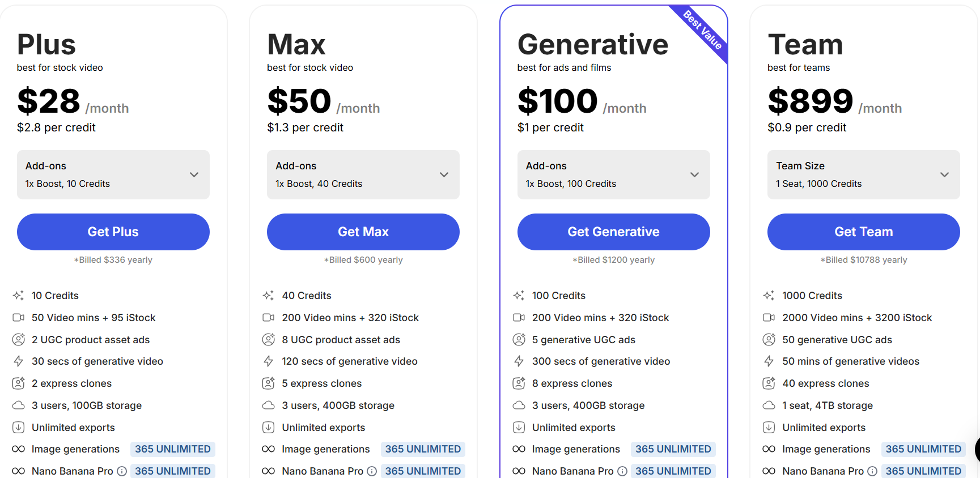Image resolution: width=980 pixels, height=478 pixels.
Task: Click the 365 UNLIMITED badge beside Image generations in Max
Action: pos(423,449)
